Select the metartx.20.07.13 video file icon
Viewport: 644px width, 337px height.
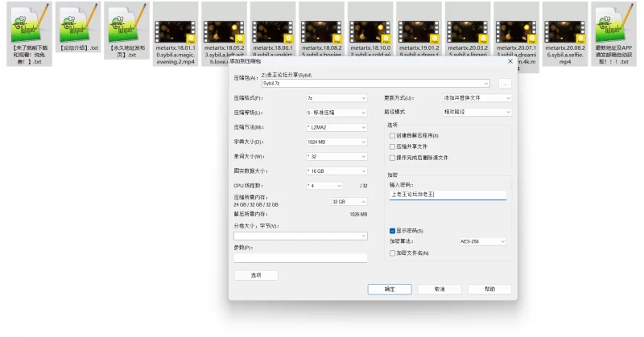[x=516, y=32]
